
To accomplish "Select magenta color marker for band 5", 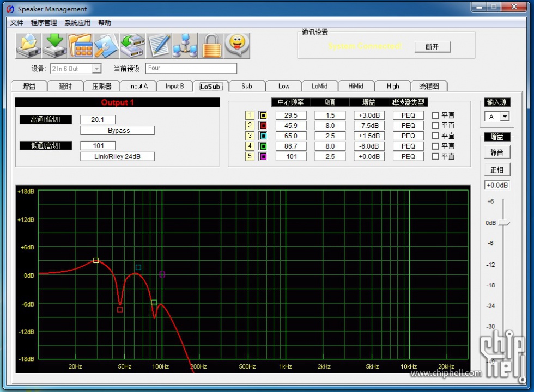I will point(263,157).
